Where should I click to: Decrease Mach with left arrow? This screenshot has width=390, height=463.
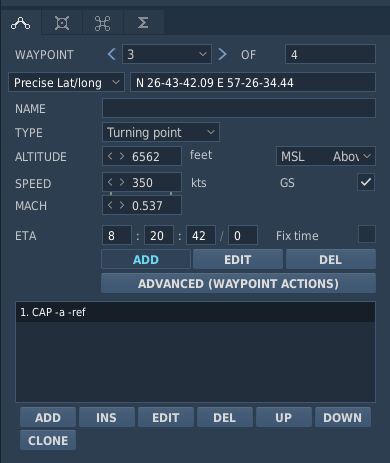[x=110, y=205]
